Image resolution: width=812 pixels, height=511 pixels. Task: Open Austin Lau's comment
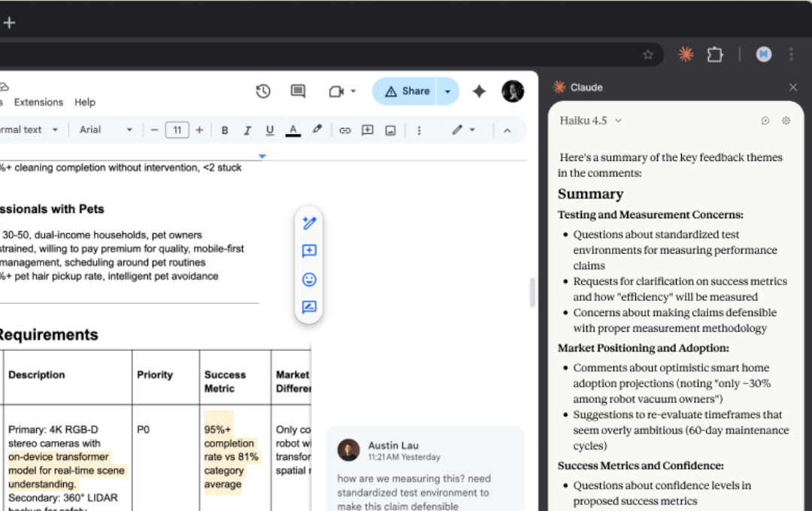[425, 469]
